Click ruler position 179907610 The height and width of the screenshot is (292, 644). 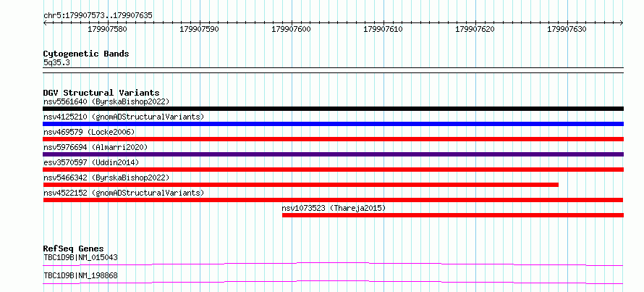[384, 29]
